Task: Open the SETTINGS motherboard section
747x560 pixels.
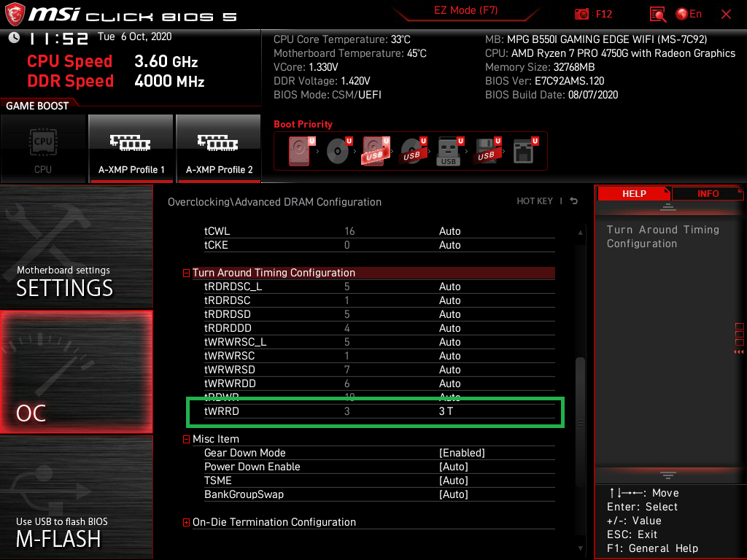Action: [76, 246]
